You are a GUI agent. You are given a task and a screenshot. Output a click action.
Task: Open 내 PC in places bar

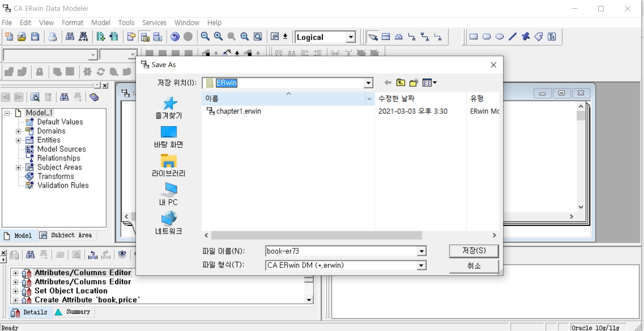pyautogui.click(x=169, y=195)
